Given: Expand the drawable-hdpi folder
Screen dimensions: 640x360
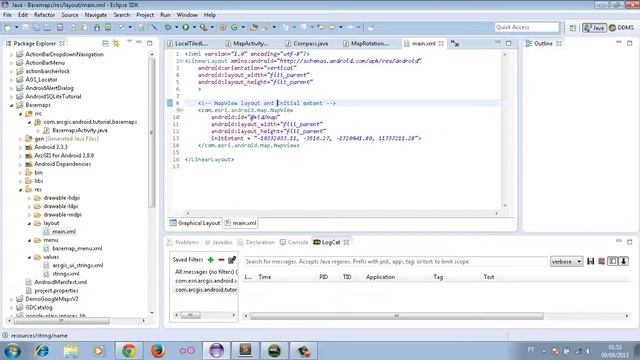Looking at the screenshot, I should coord(29,198).
